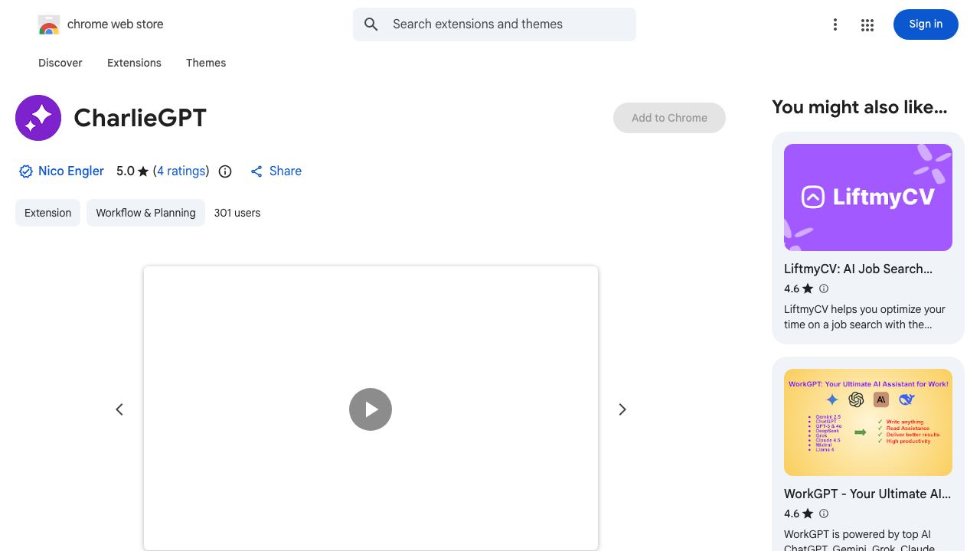Screen dimensions: 980x551
Task: Focus the Search extensions and themes field
Action: pyautogui.click(x=495, y=24)
